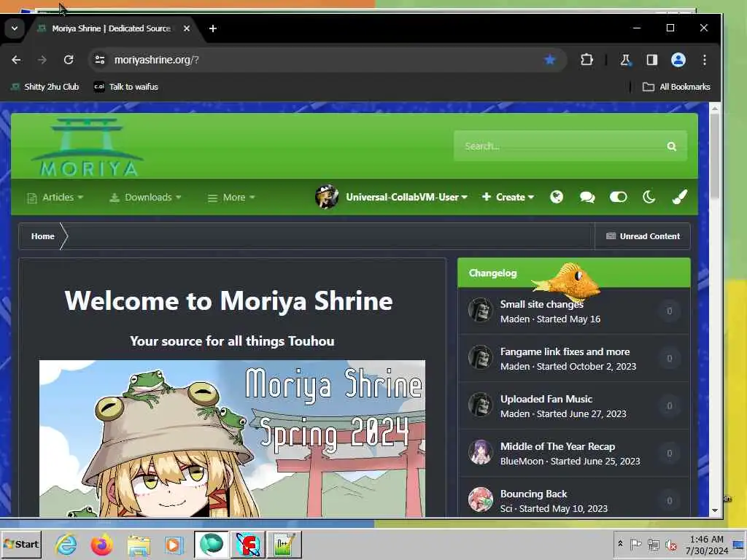Click the network tray icon
Screen dimensions: 747x560
[654, 545]
